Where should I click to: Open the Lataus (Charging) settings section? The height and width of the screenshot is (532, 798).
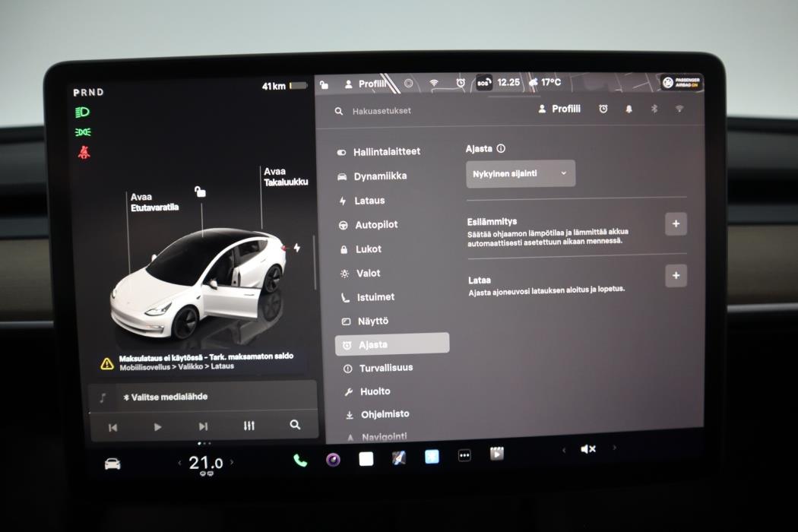click(x=372, y=201)
